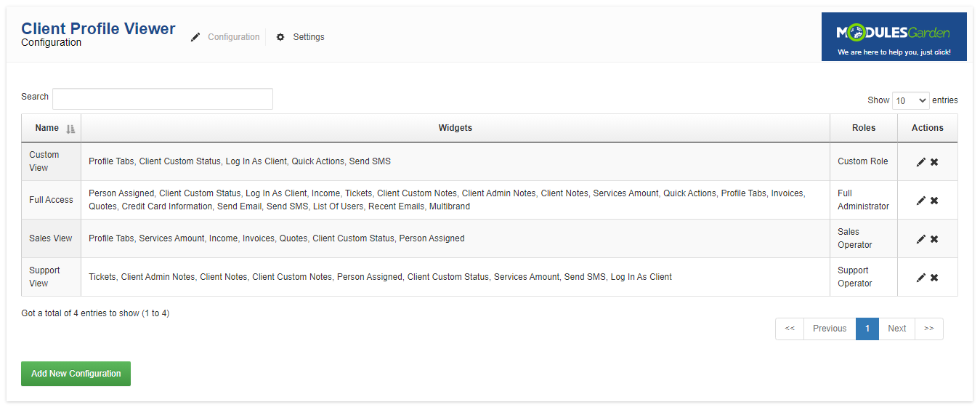
Task: Edit the Full Access configuration
Action: (x=920, y=201)
